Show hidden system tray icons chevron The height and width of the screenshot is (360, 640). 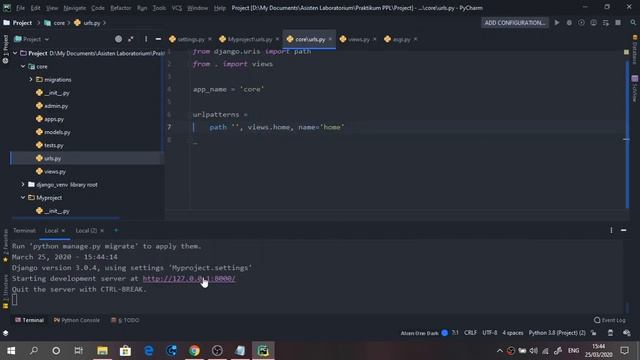500,351
